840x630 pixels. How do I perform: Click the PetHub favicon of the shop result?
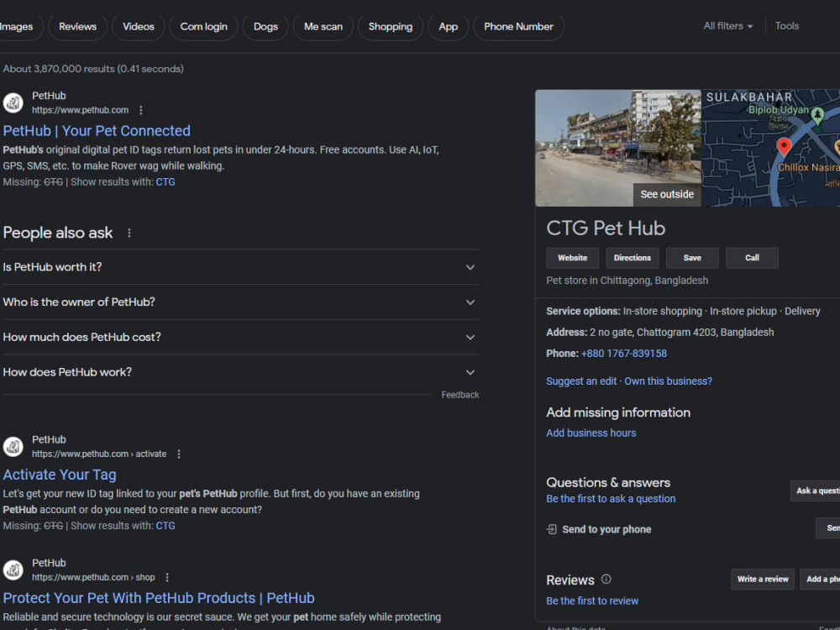pyautogui.click(x=13, y=570)
